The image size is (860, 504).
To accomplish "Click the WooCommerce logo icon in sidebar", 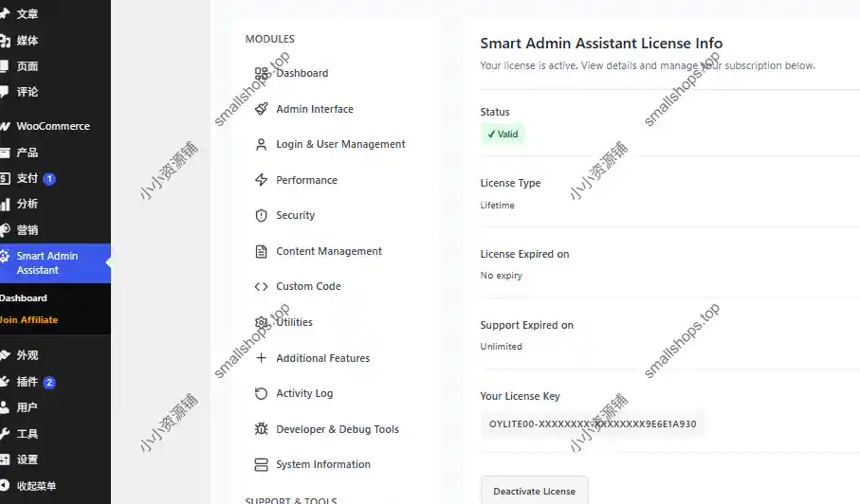I will [x=5, y=127].
